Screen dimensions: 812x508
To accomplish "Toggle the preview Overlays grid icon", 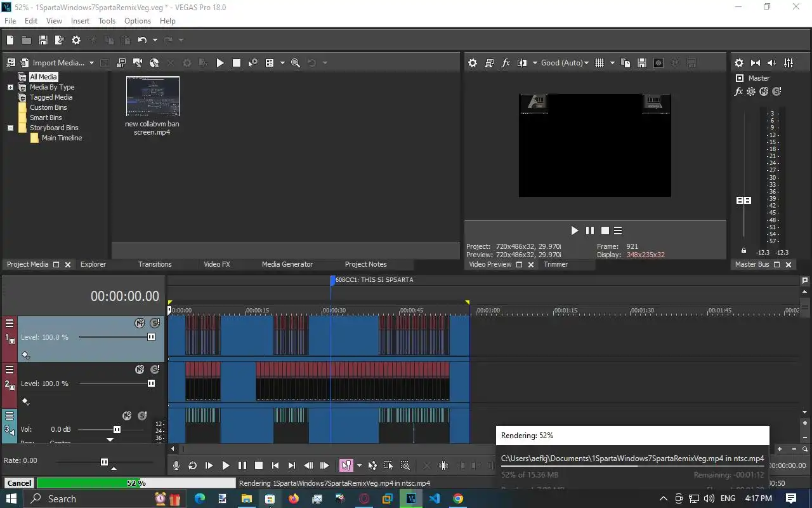I will [x=599, y=63].
